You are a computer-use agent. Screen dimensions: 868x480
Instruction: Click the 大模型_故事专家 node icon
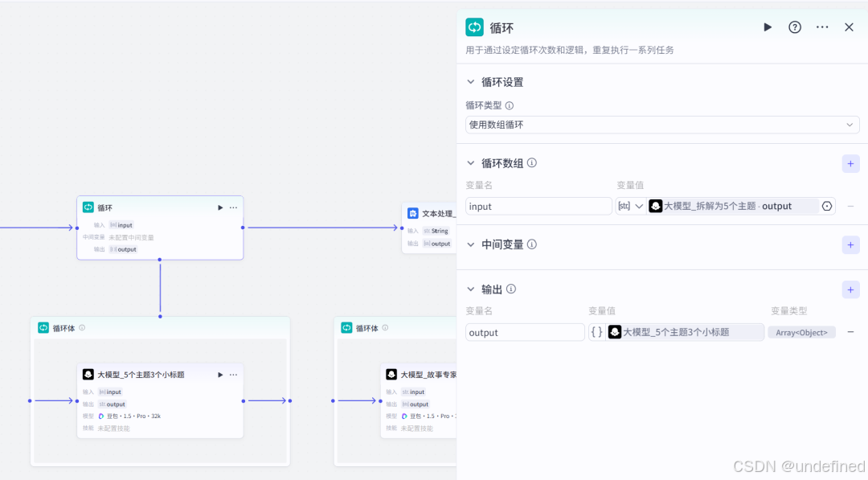click(391, 374)
